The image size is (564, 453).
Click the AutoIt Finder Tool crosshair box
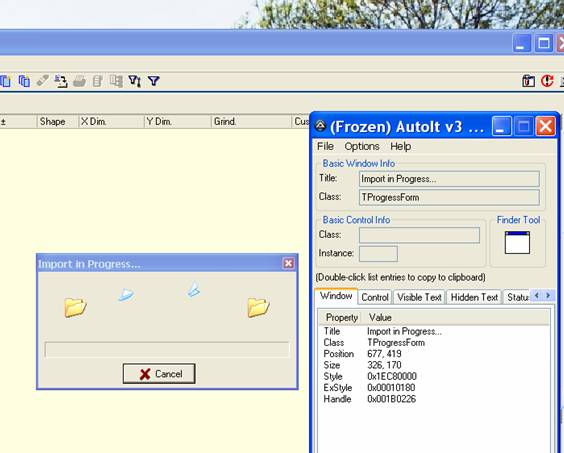coord(517,243)
